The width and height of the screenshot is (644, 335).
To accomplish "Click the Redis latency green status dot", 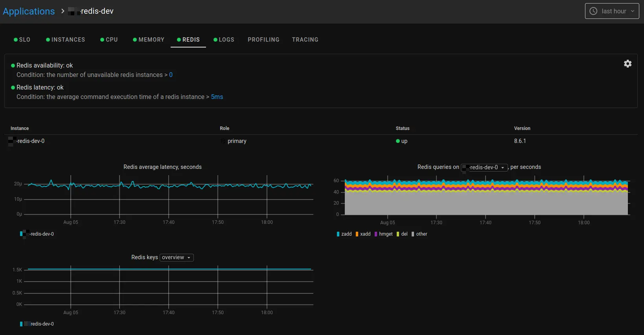I will pos(13,88).
